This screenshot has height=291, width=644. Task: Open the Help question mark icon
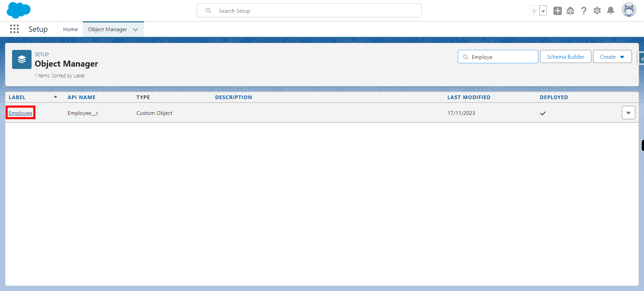coord(584,11)
